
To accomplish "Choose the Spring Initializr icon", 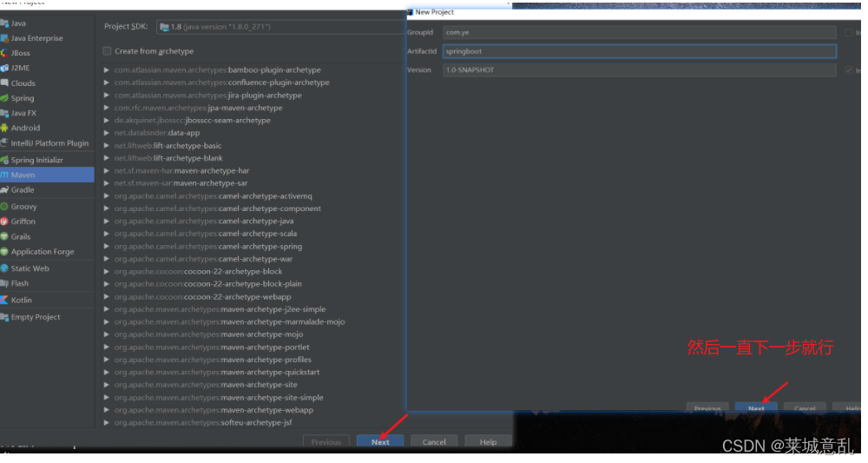I will click(4, 160).
